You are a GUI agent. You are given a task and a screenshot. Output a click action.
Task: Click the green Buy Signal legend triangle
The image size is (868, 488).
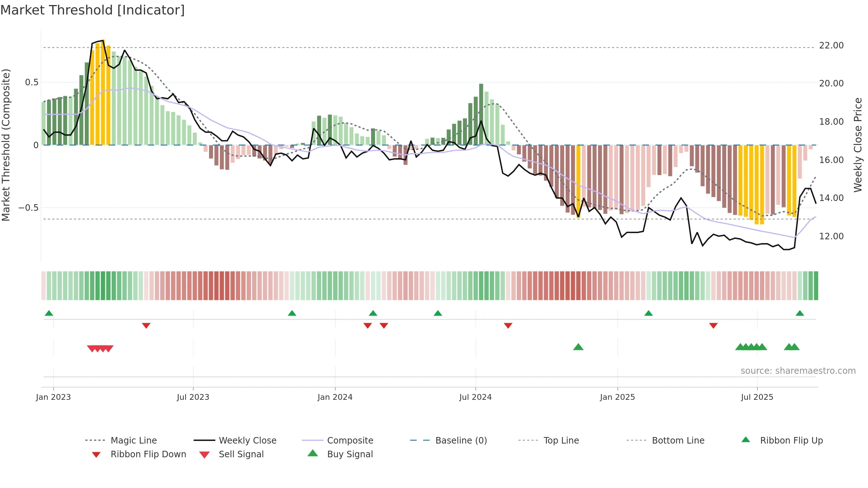(x=313, y=453)
